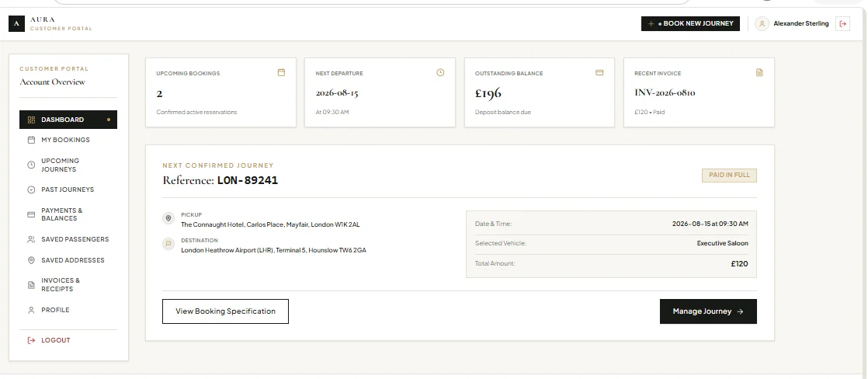Click the sidebar Logout arrow icon
This screenshot has height=379, width=868.
[x=32, y=340]
